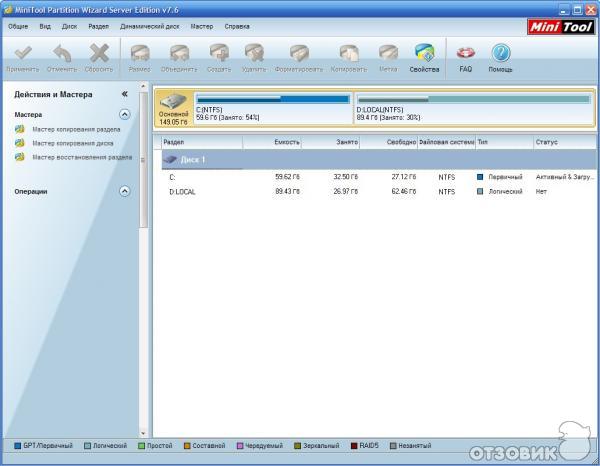The width and height of the screenshot is (600, 466).
Task: Open Help (Помощь) question mark icon
Action: tap(501, 53)
